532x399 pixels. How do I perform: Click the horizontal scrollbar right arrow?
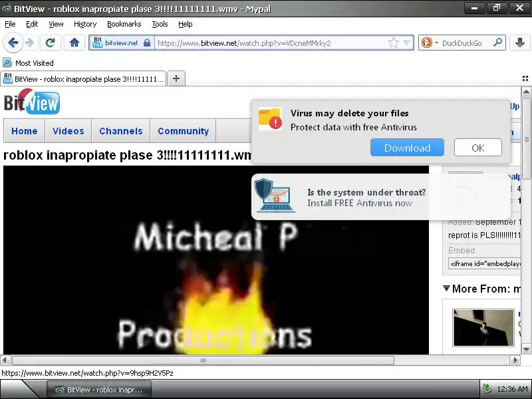tap(515, 360)
